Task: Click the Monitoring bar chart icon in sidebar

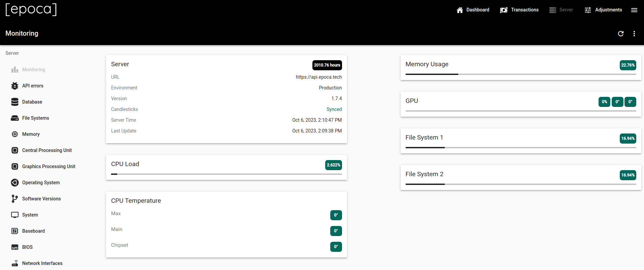Action: click(15, 70)
